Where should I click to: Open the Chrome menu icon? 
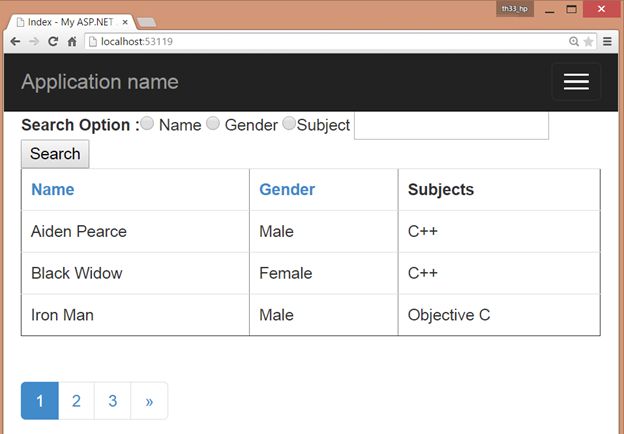[607, 41]
